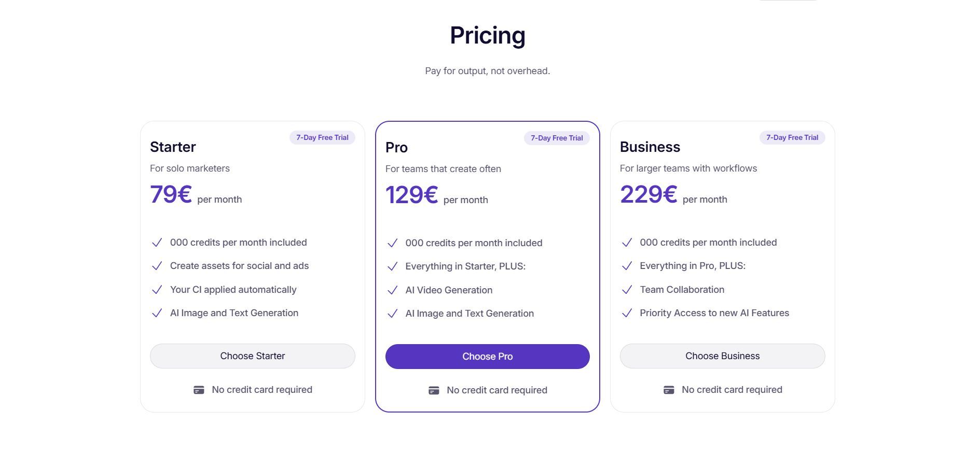Click "Everything in Starter, PLUS:" feature text
Image resolution: width=980 pixels, height=454 pixels.
pos(465,266)
